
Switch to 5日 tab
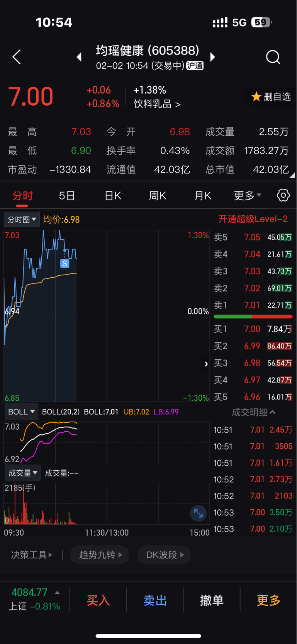[67, 195]
